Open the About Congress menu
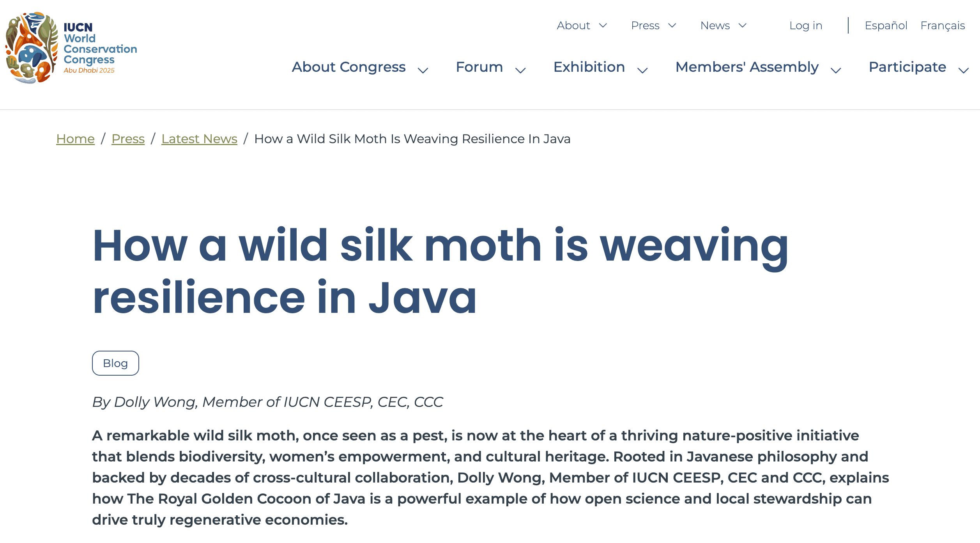Viewport: 980px width, 543px height. (x=349, y=67)
